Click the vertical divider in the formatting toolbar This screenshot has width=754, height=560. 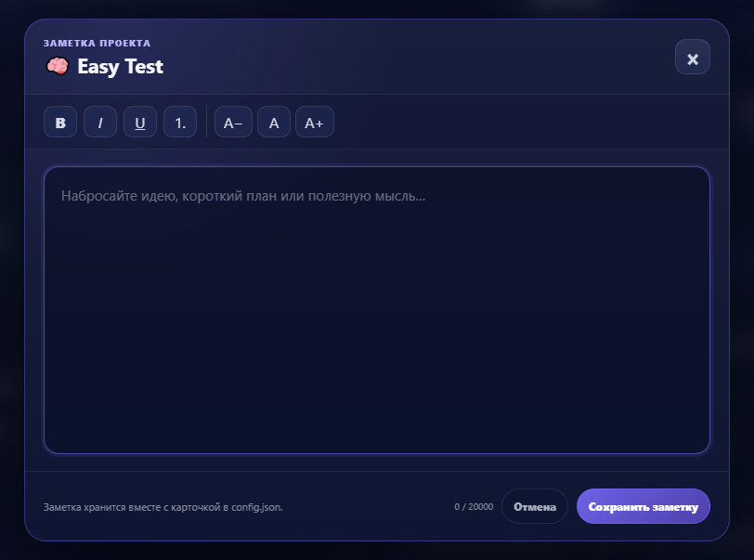206,123
